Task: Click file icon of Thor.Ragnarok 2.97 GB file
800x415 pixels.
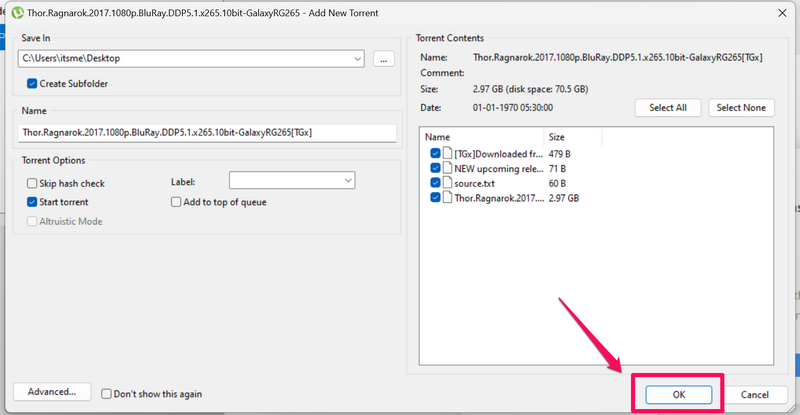Action: [x=447, y=198]
